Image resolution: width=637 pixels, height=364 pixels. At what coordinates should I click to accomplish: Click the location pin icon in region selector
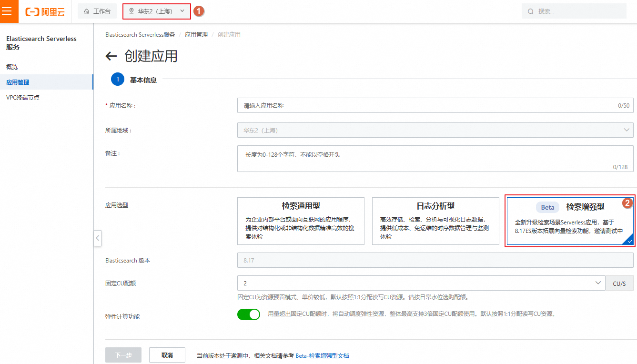point(131,11)
